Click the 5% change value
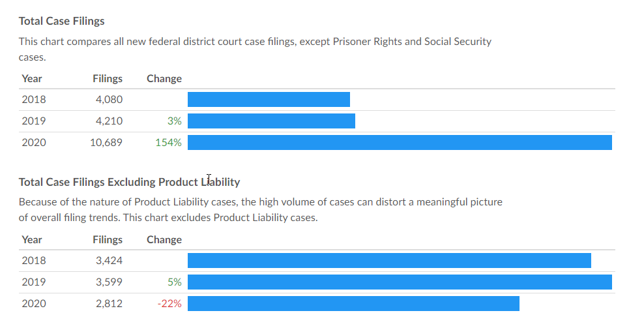The image size is (644, 328). click(x=174, y=282)
